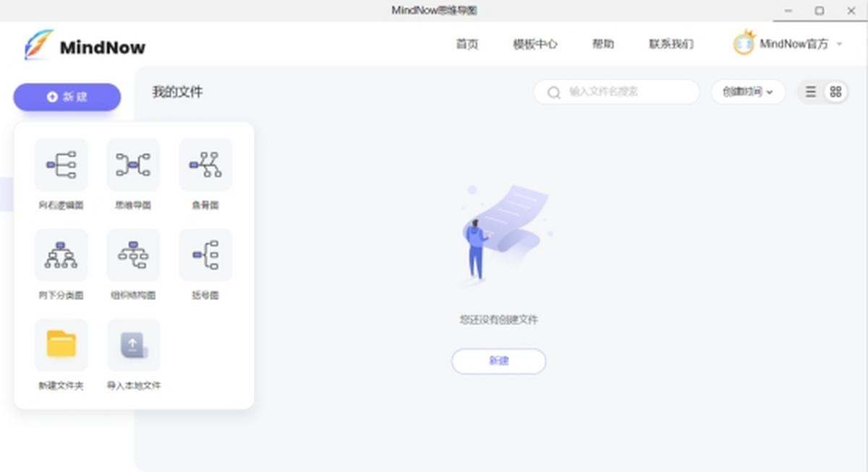
Task: Pick the 括号图 bracket diagram icon
Action: point(205,255)
